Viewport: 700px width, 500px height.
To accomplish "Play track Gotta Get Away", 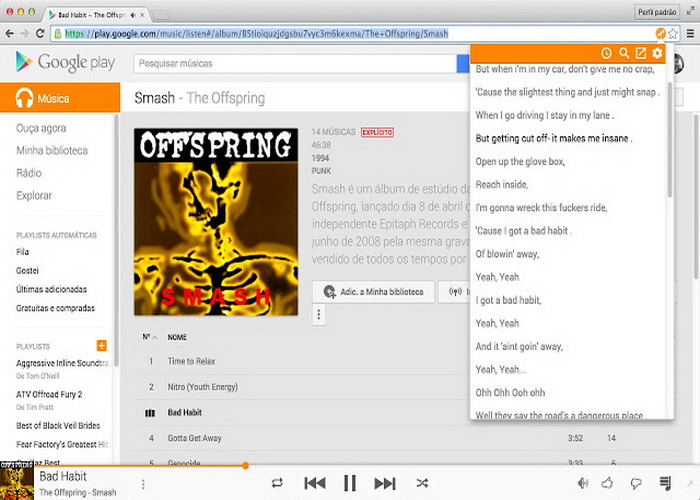I will [x=195, y=438].
